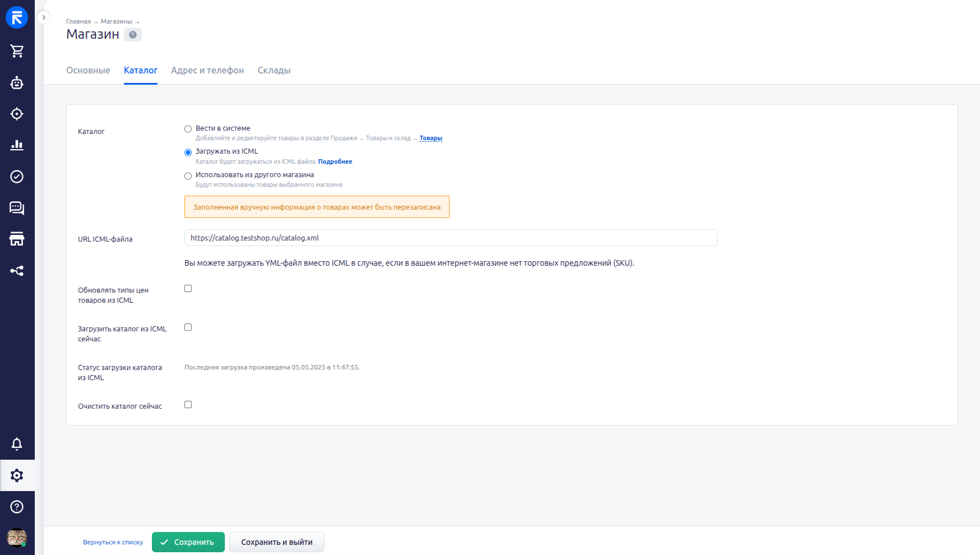Open notifications bell icon
The width and height of the screenshot is (980, 555).
pyautogui.click(x=17, y=444)
